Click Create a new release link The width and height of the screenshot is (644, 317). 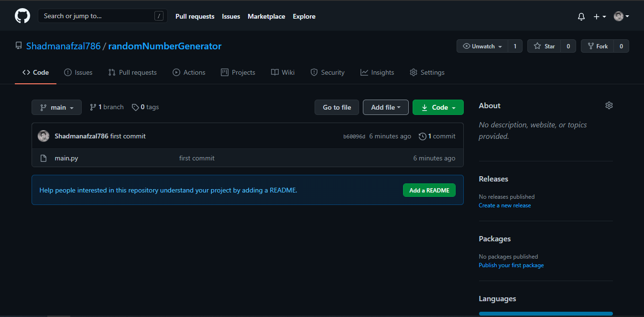pos(505,205)
